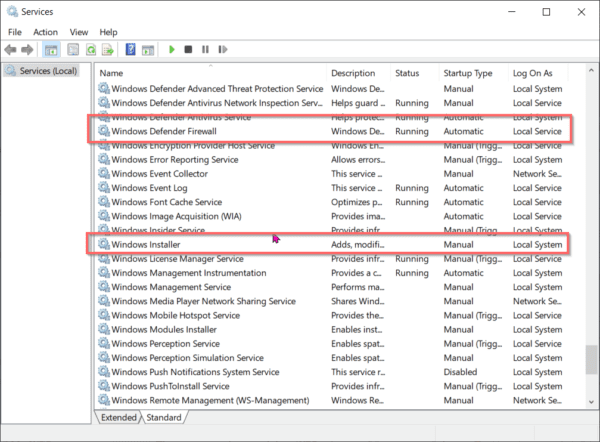Open the File menu
Screen dimensions: 600x442
15,32
